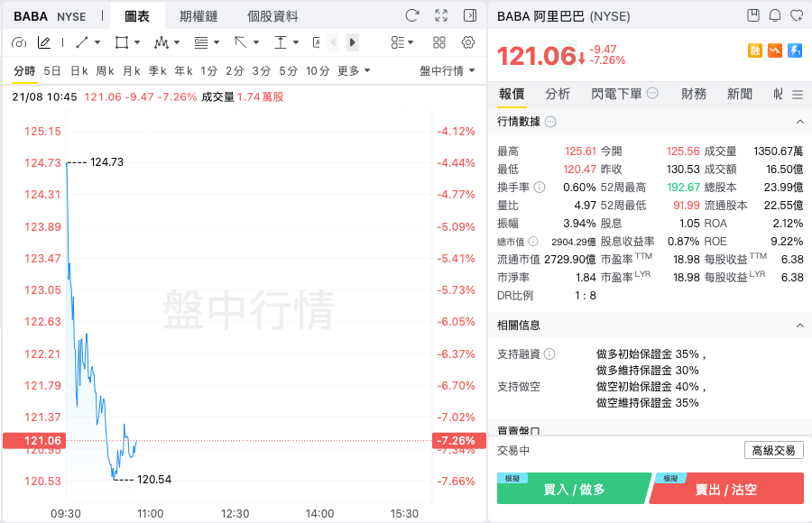This screenshot has height=523, width=812.
Task: Click info icon beside 閃電下單 tab
Action: point(652,93)
